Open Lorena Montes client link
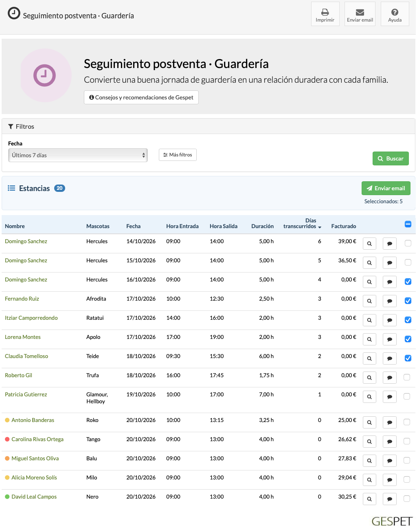 23,337
